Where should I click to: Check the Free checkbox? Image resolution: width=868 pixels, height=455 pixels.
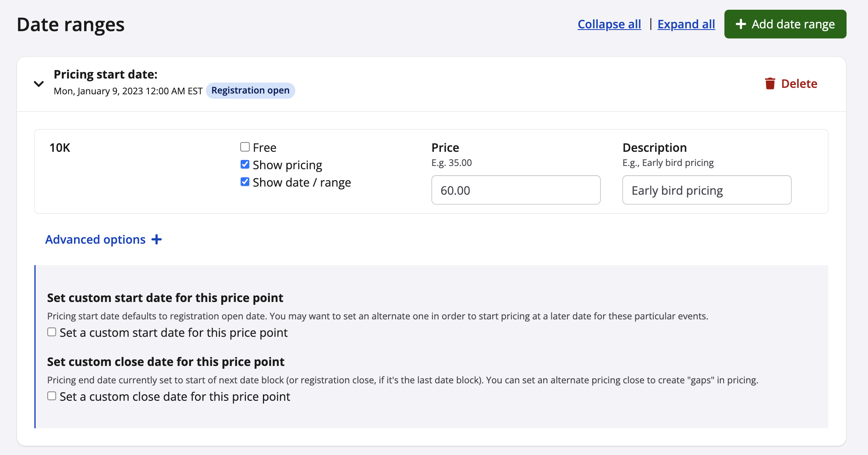tap(245, 147)
